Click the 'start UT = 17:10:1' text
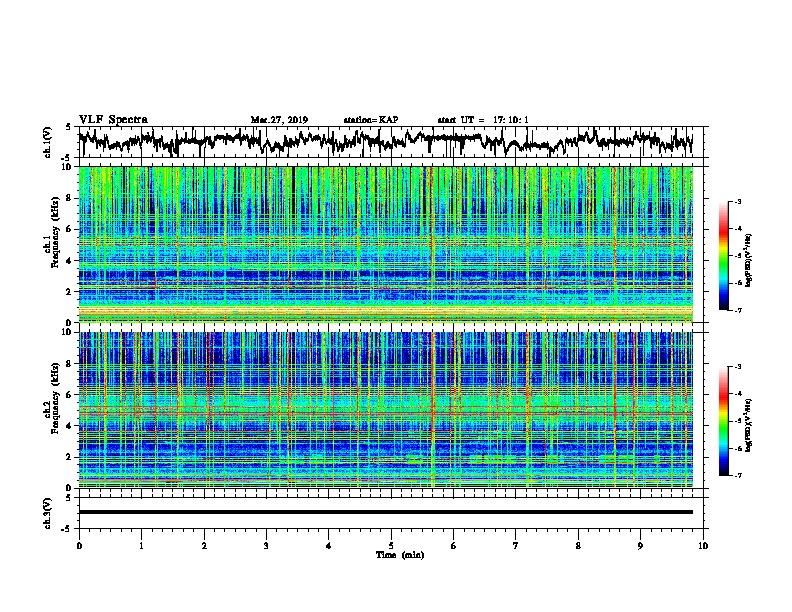792x612 pixels. (483, 120)
